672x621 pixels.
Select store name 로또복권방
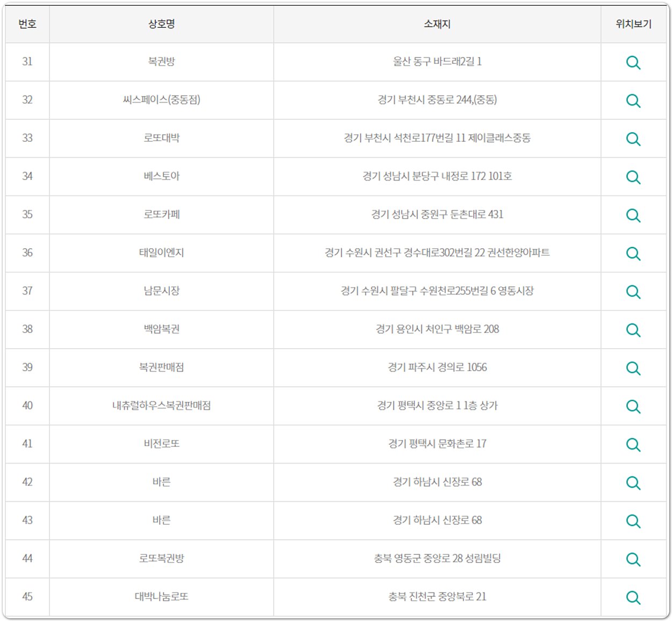click(x=161, y=558)
